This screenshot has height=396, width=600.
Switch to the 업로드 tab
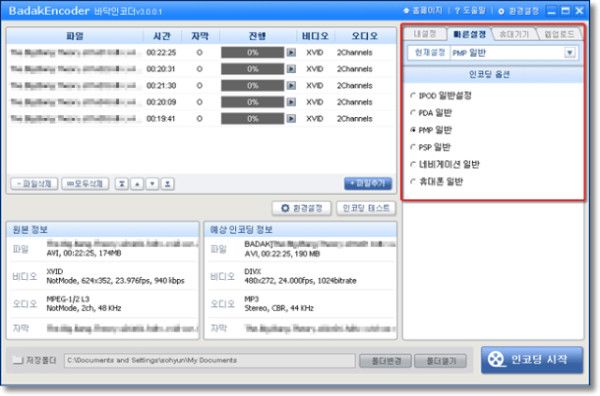click(559, 34)
